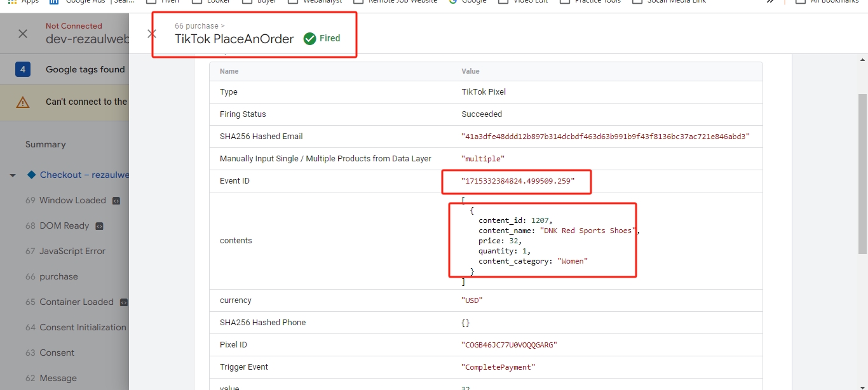Collapse the Checkout event group arrow
This screenshot has height=390, width=868.
click(13, 175)
